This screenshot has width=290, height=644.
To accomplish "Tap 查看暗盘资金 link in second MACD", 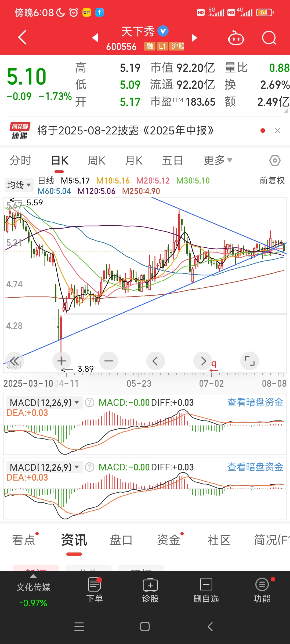I will [255, 467].
